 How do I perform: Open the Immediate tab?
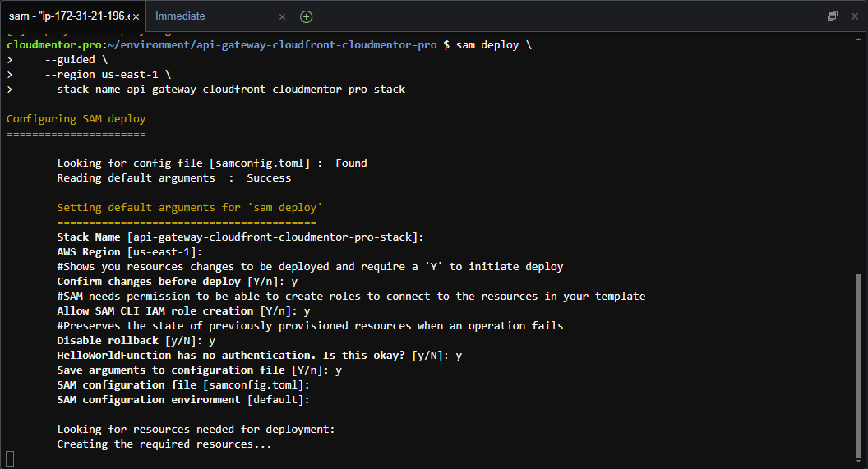pyautogui.click(x=180, y=16)
